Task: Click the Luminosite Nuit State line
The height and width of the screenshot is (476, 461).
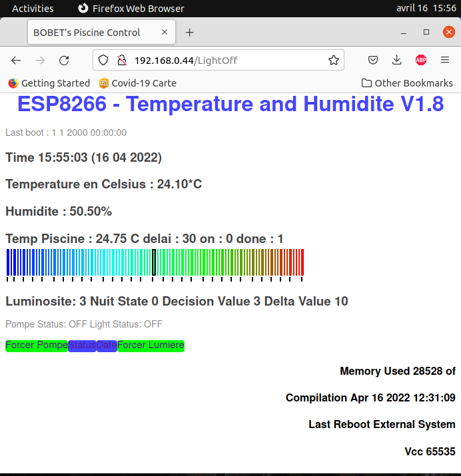Action: coord(177,302)
